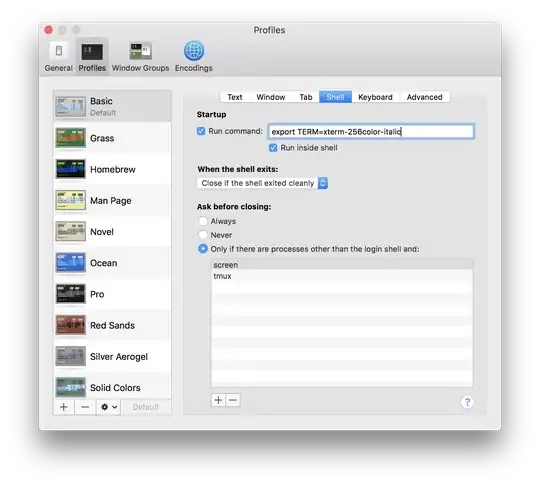The height and width of the screenshot is (486, 540).
Task: Click into the Run command text field
Action: coord(371,132)
